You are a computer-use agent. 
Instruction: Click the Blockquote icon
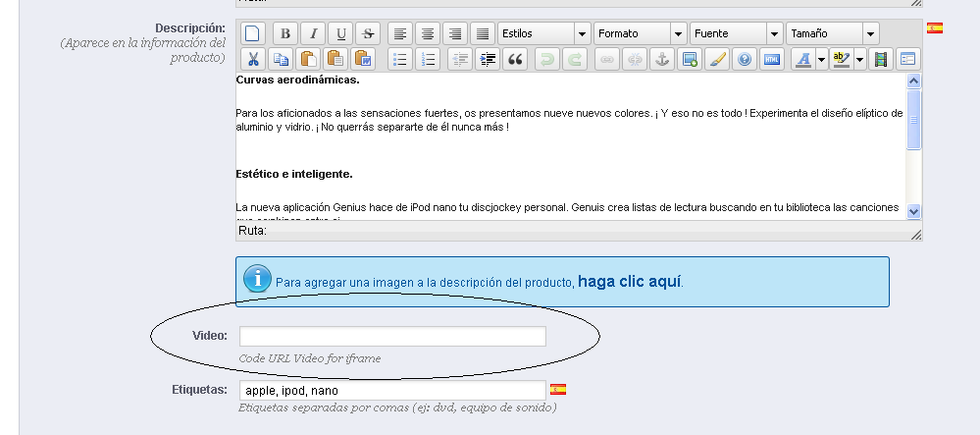click(515, 60)
